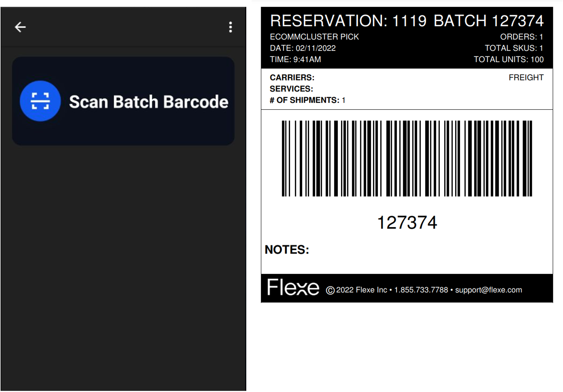
Task: Select the 127374 number below barcode
Action: pos(407,222)
